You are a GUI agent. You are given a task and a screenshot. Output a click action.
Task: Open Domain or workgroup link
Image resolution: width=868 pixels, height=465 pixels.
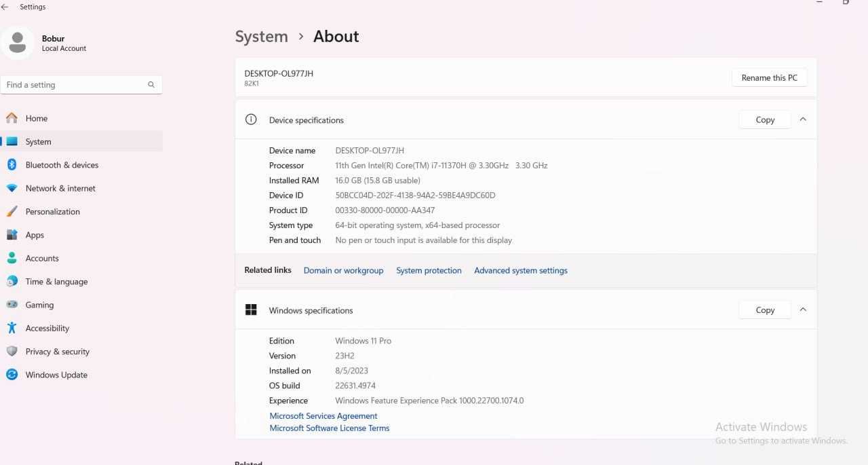coord(343,270)
